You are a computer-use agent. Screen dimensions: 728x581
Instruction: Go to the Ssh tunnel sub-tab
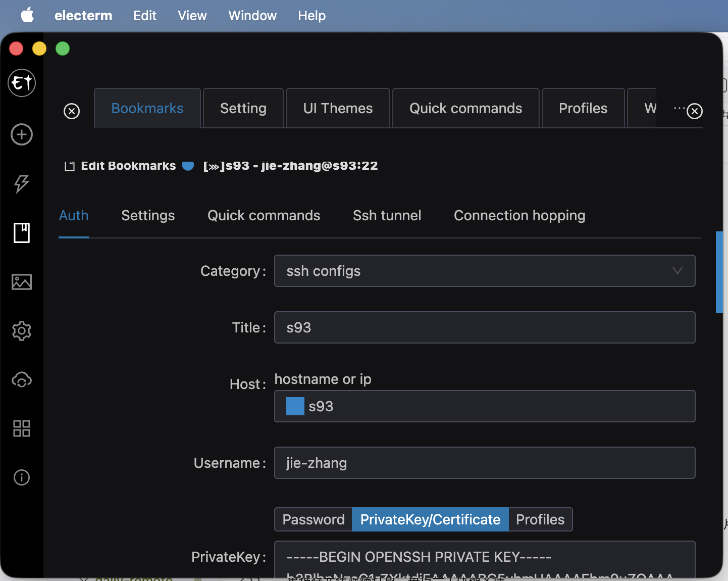(x=387, y=216)
